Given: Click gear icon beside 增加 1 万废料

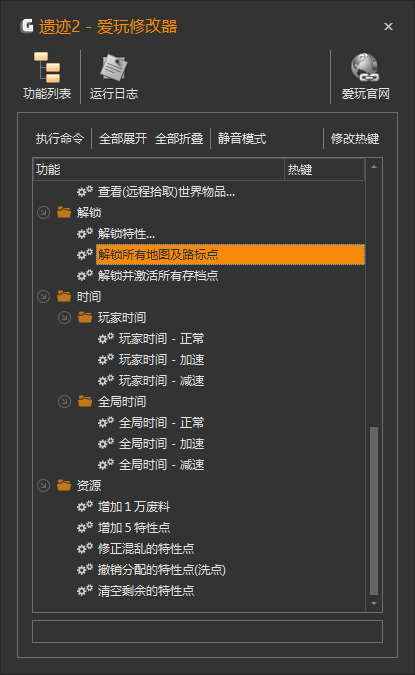Looking at the screenshot, I should [x=85, y=506].
